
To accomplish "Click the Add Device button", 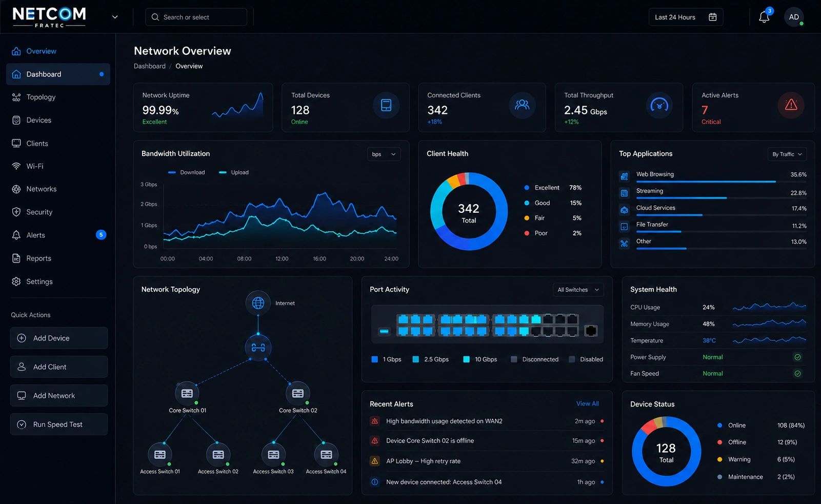I will click(59, 338).
